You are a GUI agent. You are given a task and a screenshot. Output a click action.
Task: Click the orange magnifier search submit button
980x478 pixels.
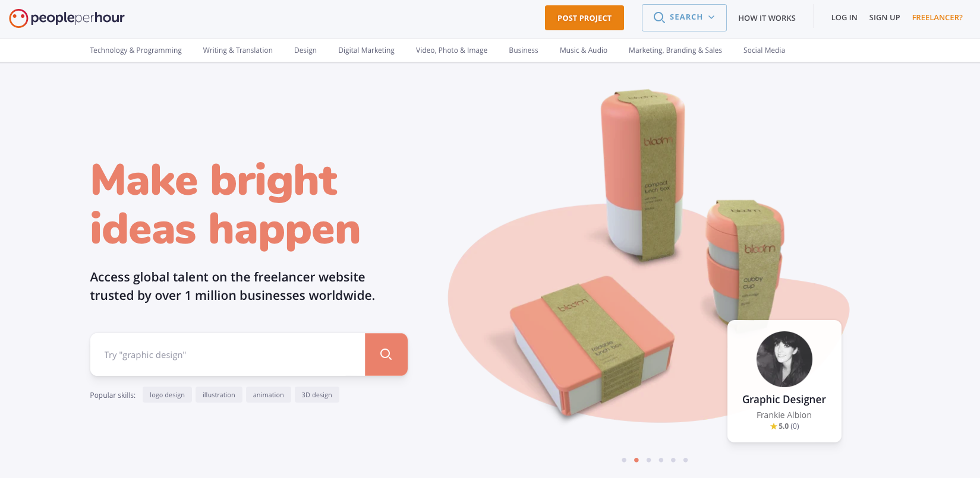(386, 354)
